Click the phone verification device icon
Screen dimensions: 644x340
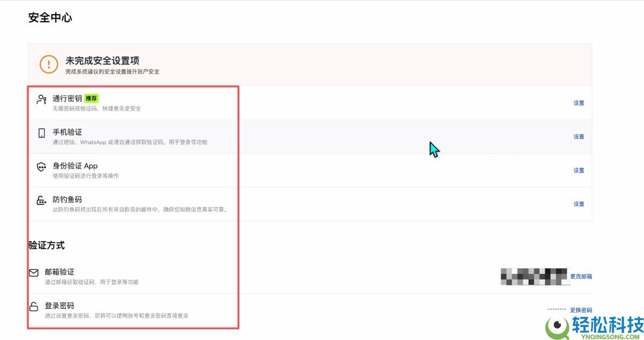coord(41,133)
